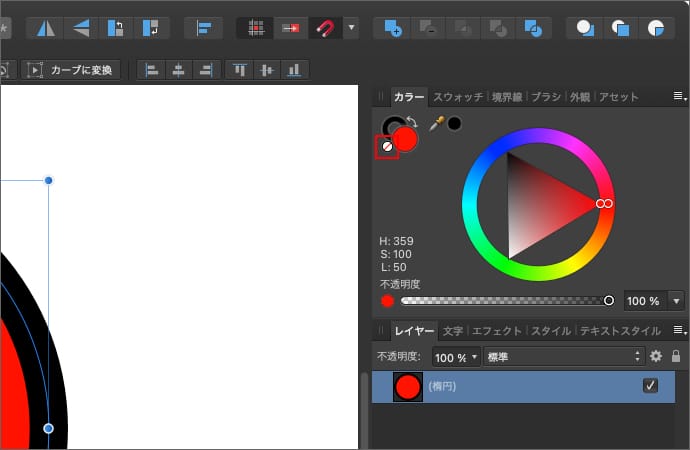Toggle the force pixel alignment icon
The height and width of the screenshot is (450, 690).
[256, 28]
